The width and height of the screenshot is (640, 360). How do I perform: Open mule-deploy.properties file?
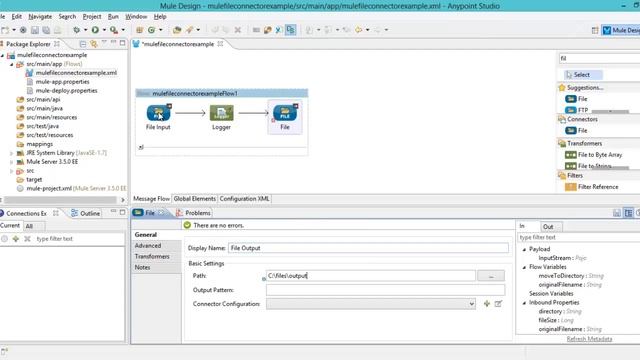click(66, 91)
